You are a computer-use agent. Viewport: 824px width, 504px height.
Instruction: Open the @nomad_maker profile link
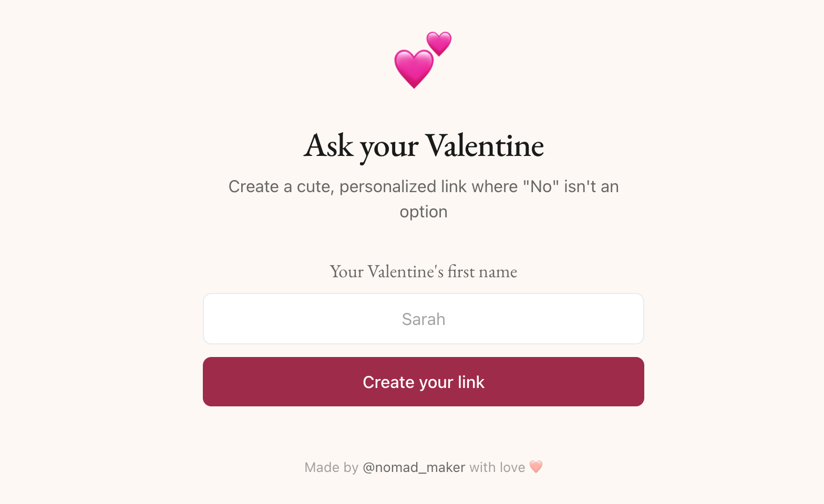414,467
